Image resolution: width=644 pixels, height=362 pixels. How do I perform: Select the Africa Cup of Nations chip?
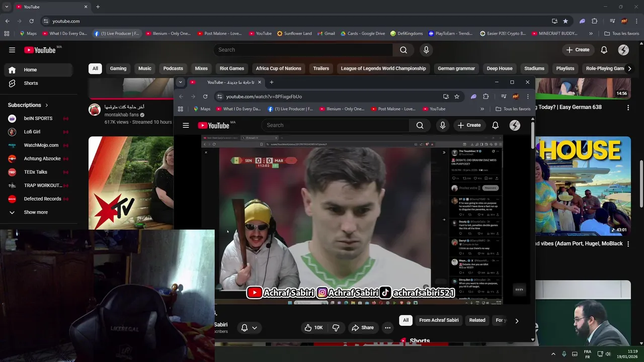pyautogui.click(x=278, y=68)
